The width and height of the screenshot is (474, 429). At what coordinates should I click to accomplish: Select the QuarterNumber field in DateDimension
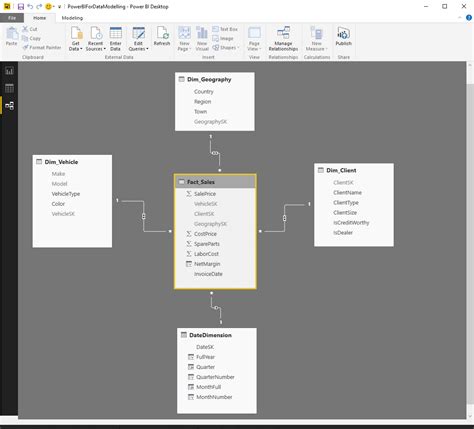coord(215,377)
